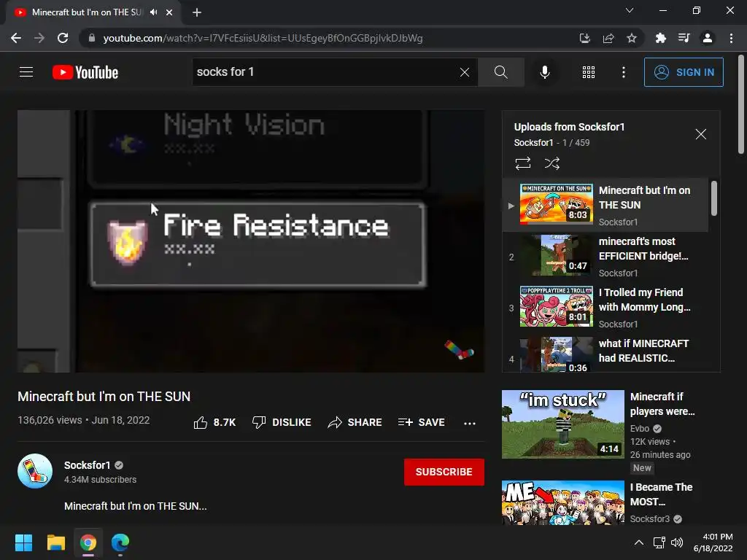Reload the YouTube page
The image size is (747, 560).
coord(63,38)
